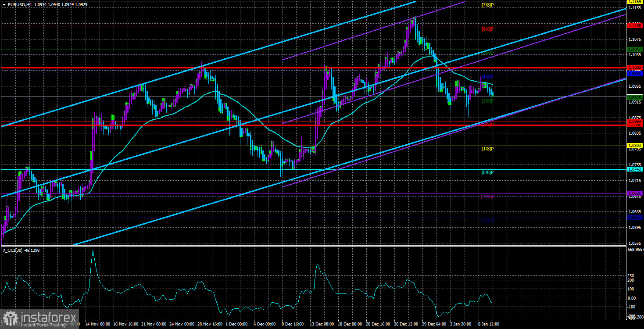Click the 1.0795 price axis value
The image size is (644, 329).
click(x=635, y=149)
